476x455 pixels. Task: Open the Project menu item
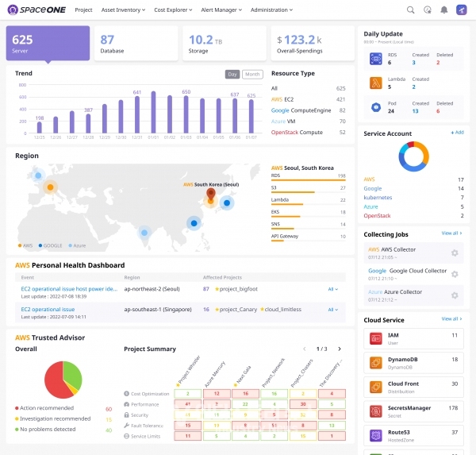pyautogui.click(x=83, y=10)
